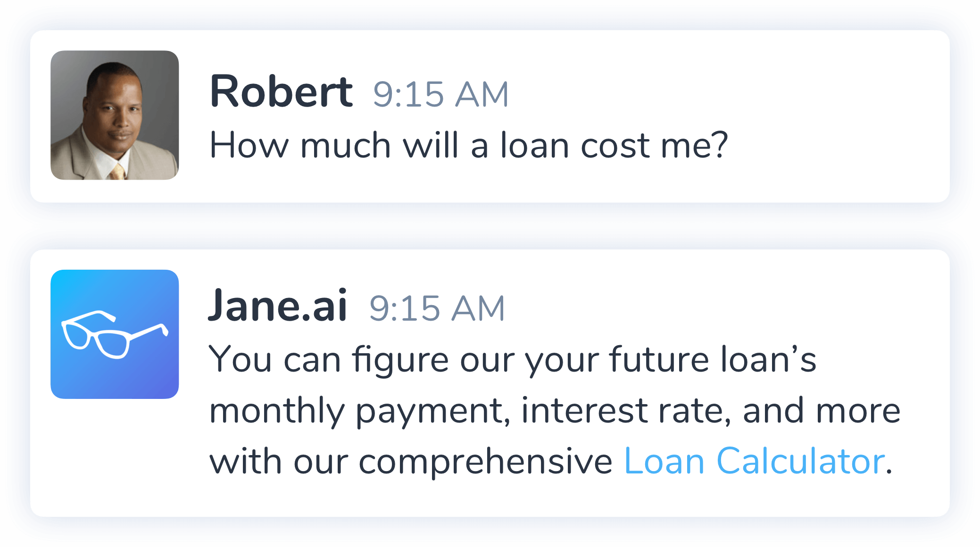Click the word 'much' in Robert's question
Viewport: 980px width, 547px height.
(x=345, y=145)
